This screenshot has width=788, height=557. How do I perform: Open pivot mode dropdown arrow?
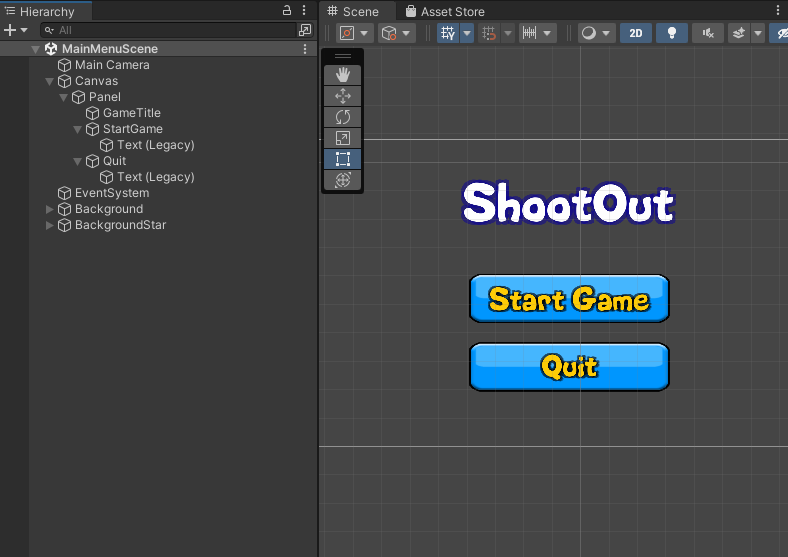tap(364, 33)
